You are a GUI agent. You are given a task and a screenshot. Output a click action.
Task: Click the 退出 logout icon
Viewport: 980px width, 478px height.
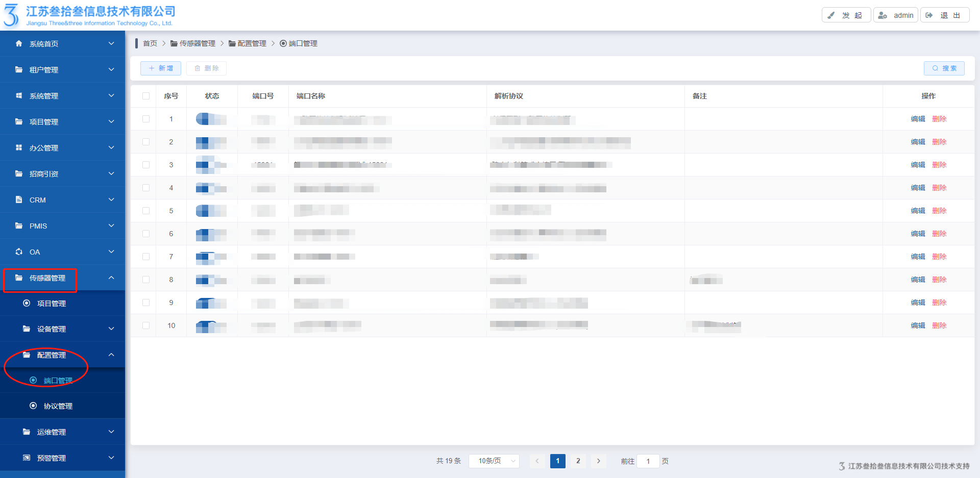click(x=929, y=15)
